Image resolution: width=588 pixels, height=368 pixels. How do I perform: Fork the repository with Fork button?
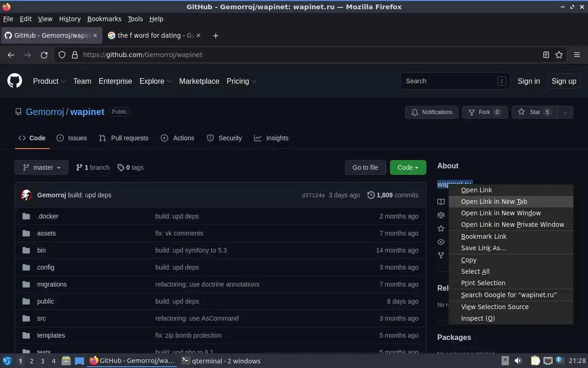(x=485, y=112)
